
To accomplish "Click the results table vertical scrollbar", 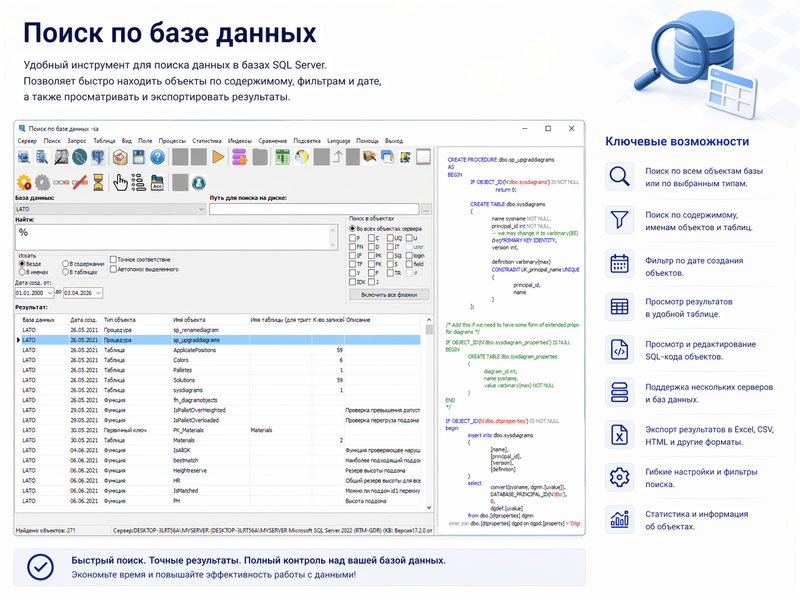I will (429, 413).
